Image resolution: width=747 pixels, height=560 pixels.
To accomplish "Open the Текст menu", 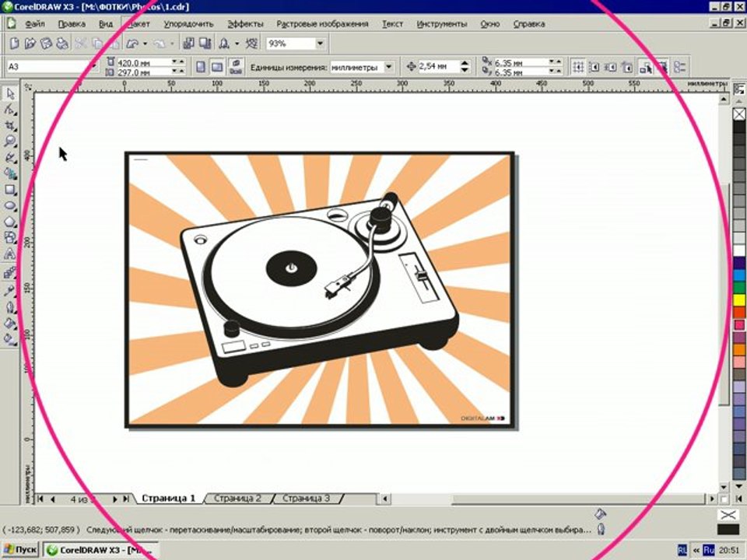I will (392, 23).
